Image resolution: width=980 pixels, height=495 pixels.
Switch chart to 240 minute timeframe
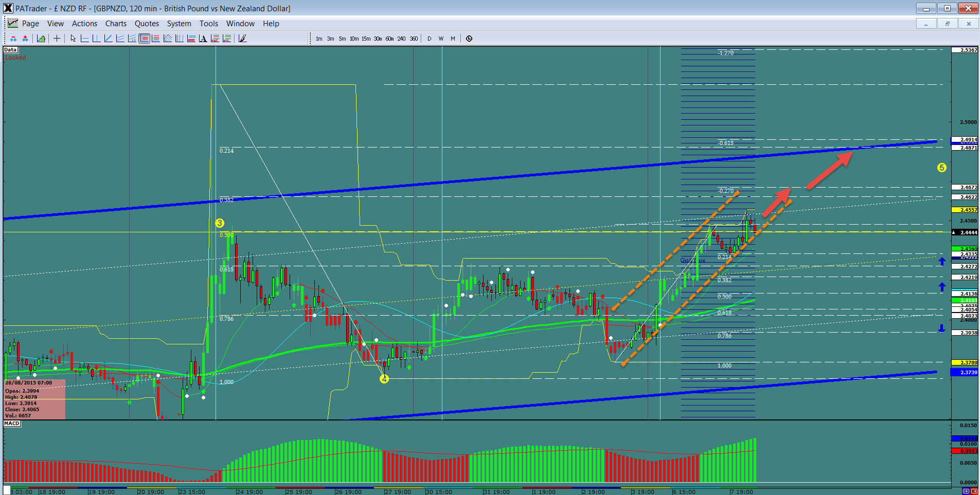pos(402,39)
